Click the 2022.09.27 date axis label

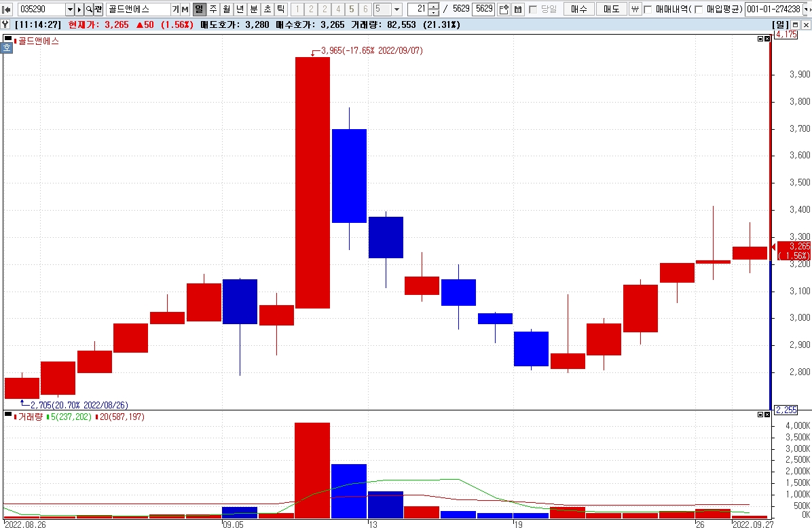coord(753,525)
